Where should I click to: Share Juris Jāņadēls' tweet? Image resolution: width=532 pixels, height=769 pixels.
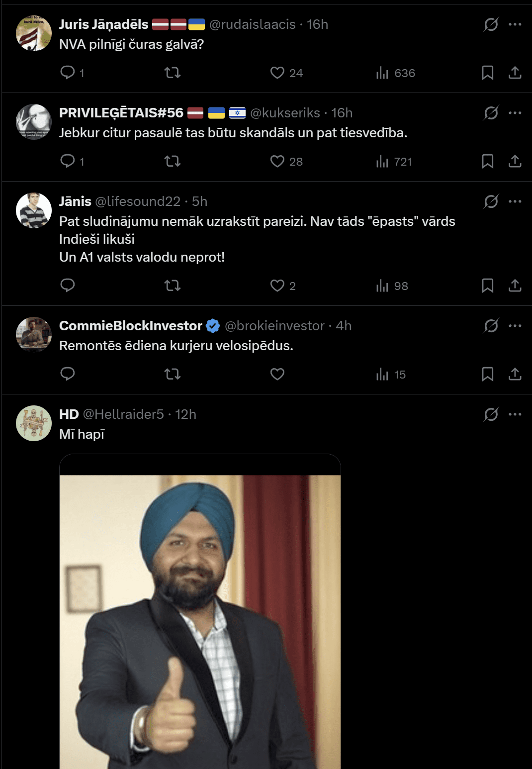(515, 73)
